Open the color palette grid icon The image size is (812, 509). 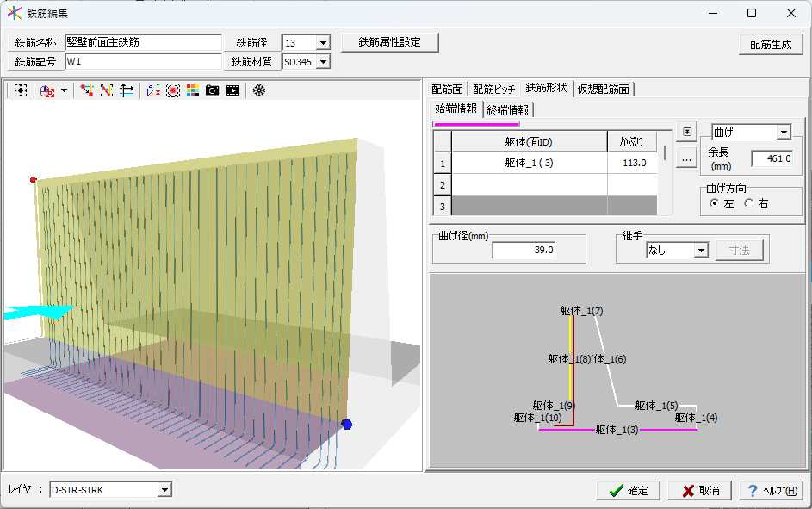[x=193, y=90]
